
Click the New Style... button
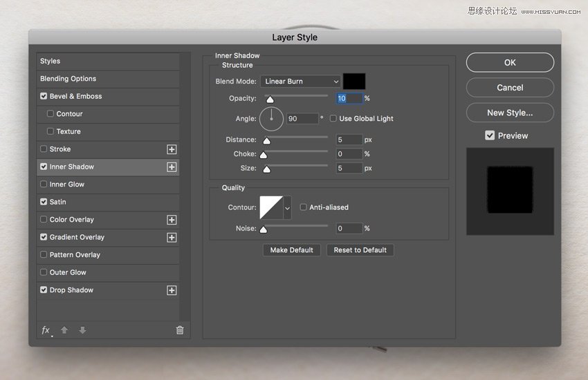click(510, 113)
